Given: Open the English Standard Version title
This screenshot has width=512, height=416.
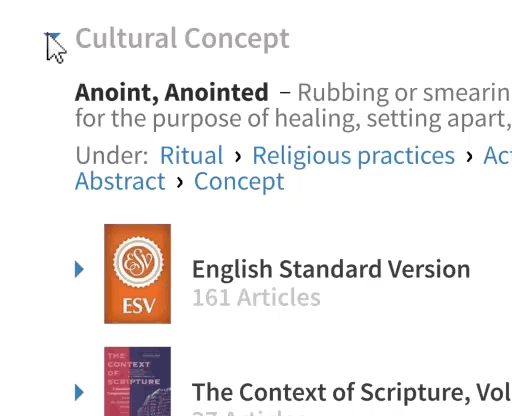Looking at the screenshot, I should tap(331, 269).
